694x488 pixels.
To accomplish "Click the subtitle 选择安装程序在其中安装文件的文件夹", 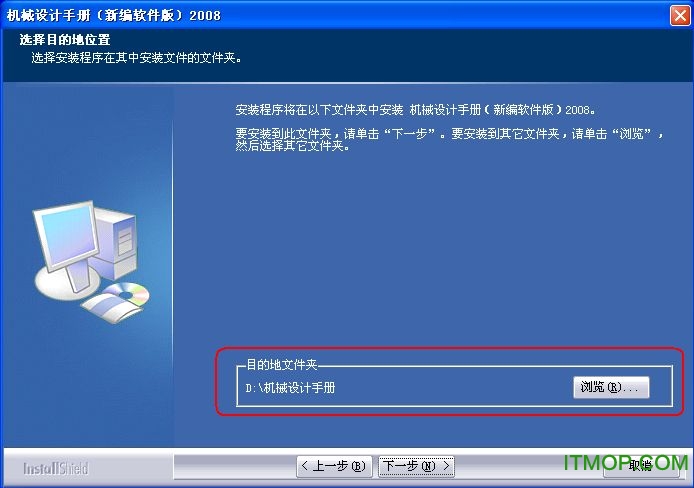I will 136,58.
